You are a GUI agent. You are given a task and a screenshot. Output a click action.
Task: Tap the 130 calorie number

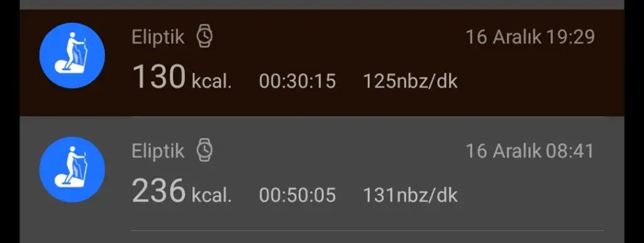point(159,77)
